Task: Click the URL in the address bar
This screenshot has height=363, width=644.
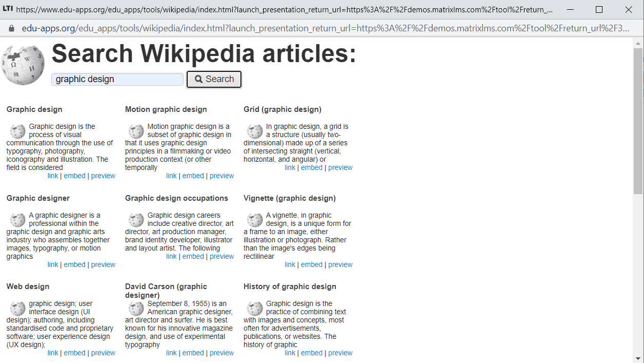Action: coord(326,28)
